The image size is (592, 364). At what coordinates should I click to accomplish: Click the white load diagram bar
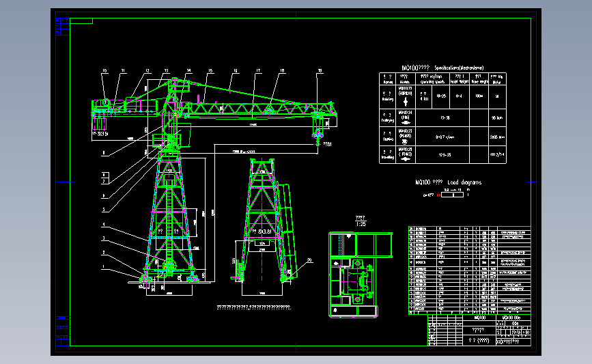pos(452,195)
